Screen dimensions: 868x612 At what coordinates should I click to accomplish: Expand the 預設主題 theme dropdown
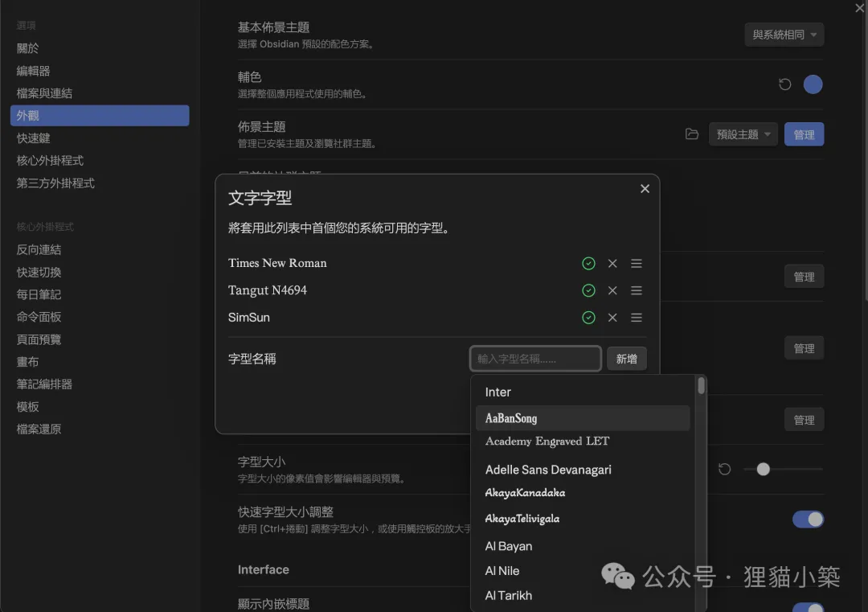pyautogui.click(x=743, y=134)
